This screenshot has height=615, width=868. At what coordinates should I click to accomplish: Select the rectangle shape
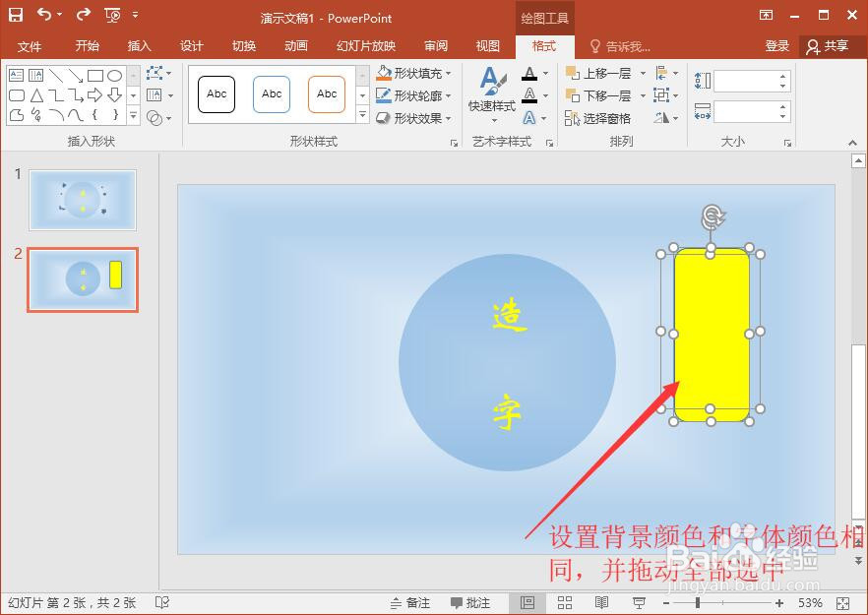click(95, 76)
